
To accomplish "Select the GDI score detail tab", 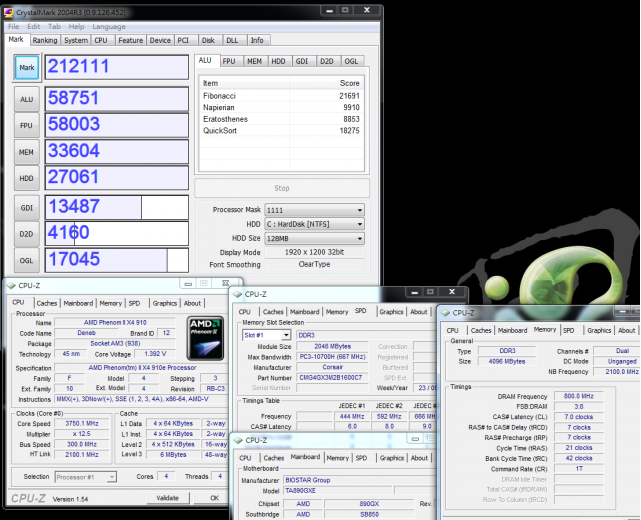I will (302, 61).
